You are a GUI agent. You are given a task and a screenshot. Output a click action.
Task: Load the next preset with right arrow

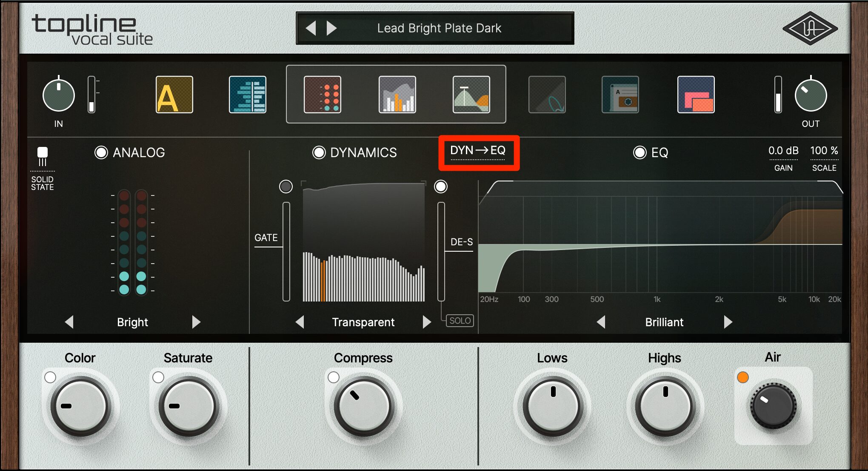[x=331, y=28]
